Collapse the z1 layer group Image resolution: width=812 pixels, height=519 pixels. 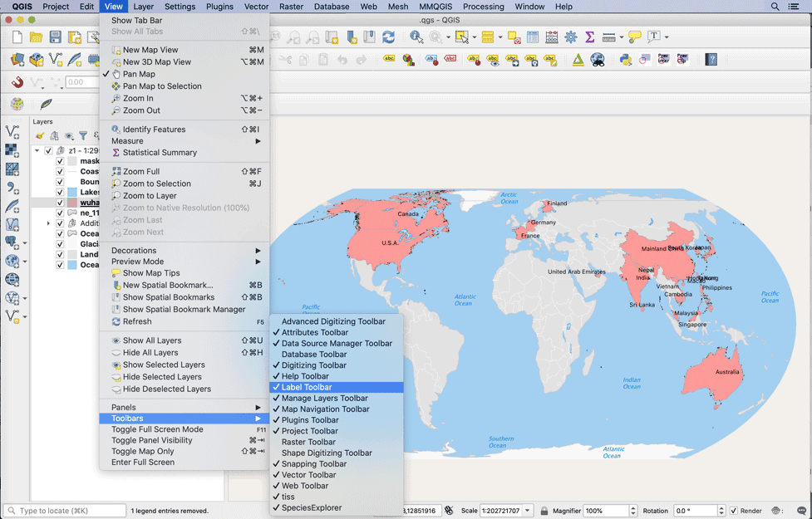(37, 150)
